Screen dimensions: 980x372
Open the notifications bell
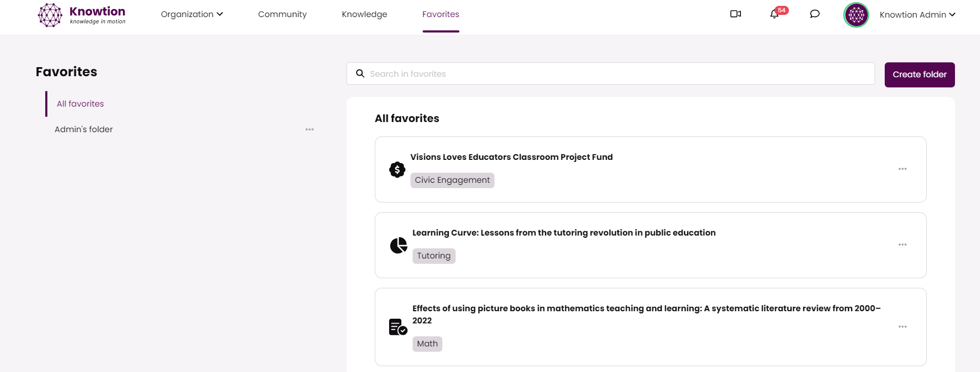(x=775, y=14)
